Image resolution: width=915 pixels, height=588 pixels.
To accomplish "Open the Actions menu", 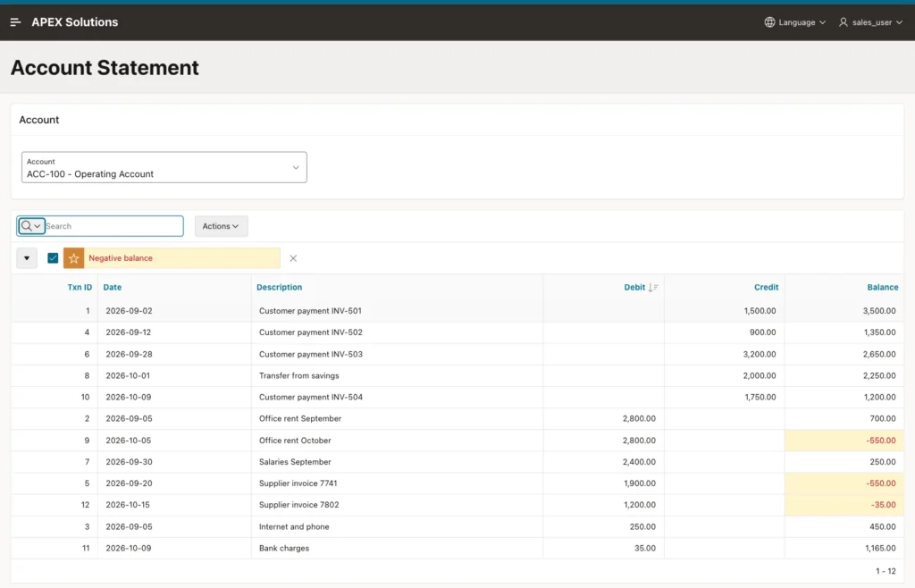I will (221, 226).
